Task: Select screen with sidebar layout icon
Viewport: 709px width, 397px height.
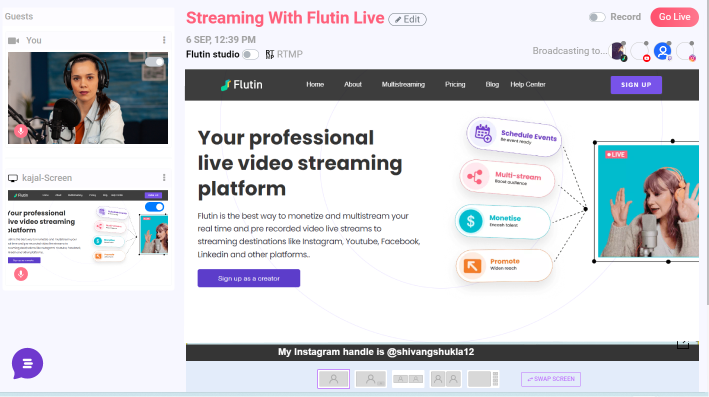Action: pos(483,379)
